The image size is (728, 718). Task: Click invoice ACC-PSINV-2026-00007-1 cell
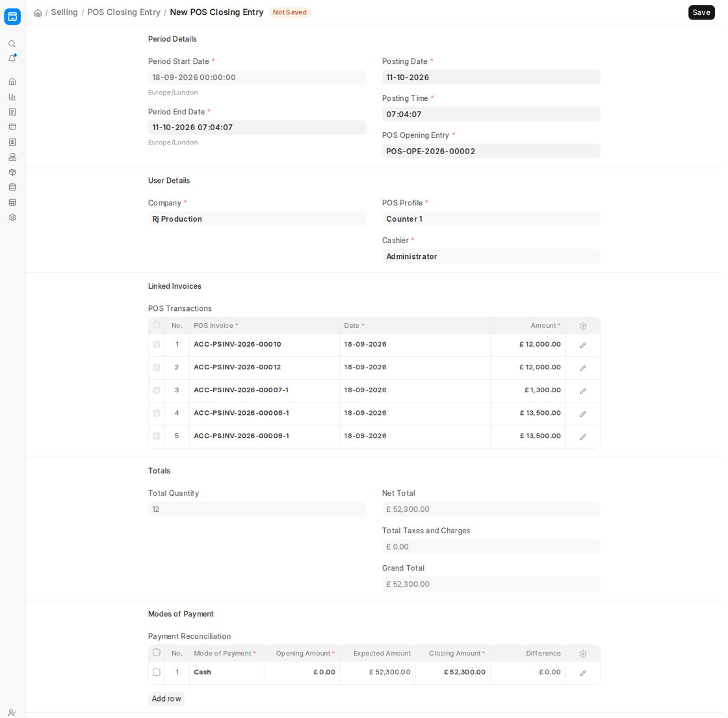click(265, 391)
